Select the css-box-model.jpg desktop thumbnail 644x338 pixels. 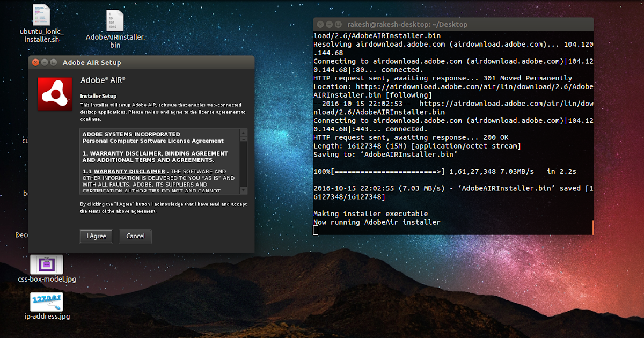pyautogui.click(x=47, y=268)
